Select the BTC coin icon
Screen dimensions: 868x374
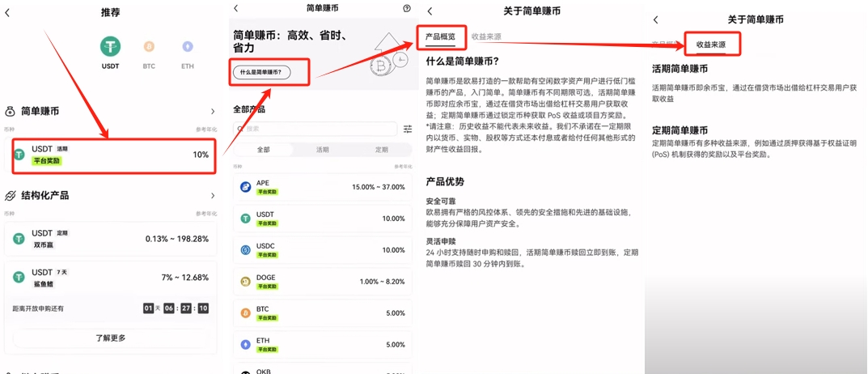click(149, 46)
